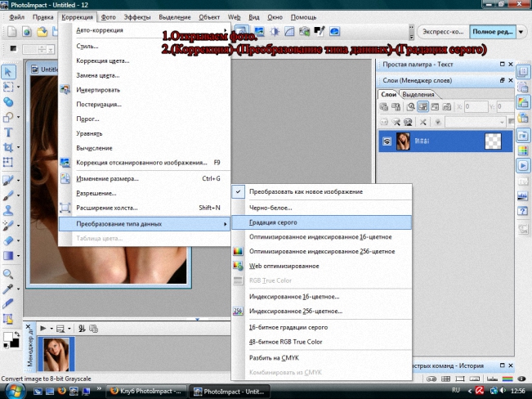
Task: Select the Measure (ruler) tool
Action: click(x=8, y=303)
